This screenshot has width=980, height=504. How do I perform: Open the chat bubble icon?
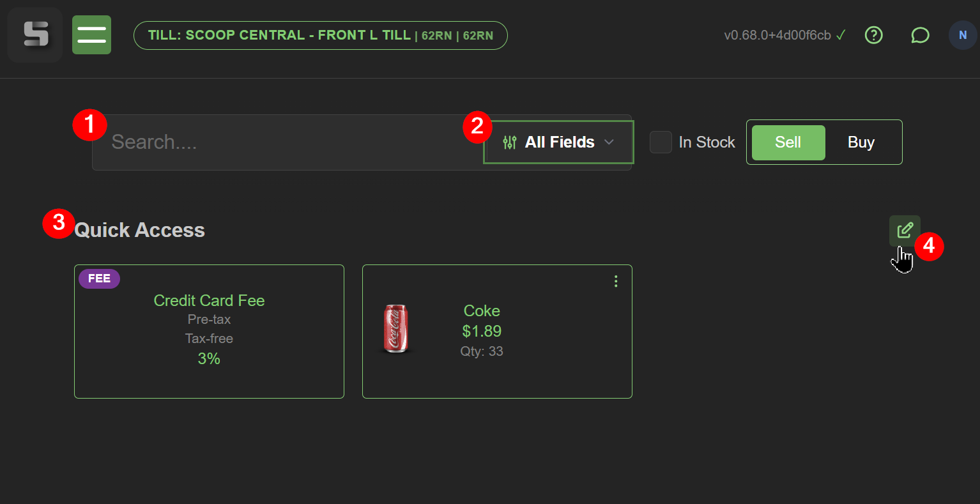920,35
